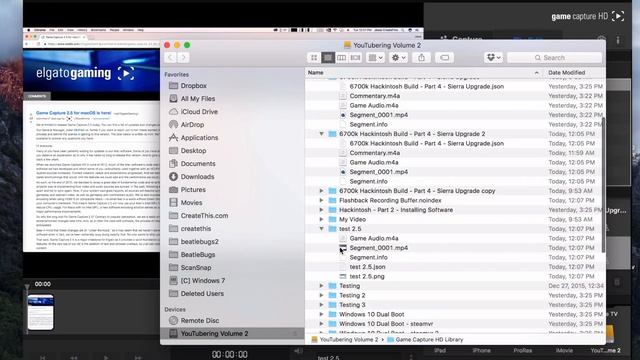Viewport: 640px width, 360px height.
Task: Expand Flashback Recording Buffer.noindex folder
Action: [x=321, y=200]
